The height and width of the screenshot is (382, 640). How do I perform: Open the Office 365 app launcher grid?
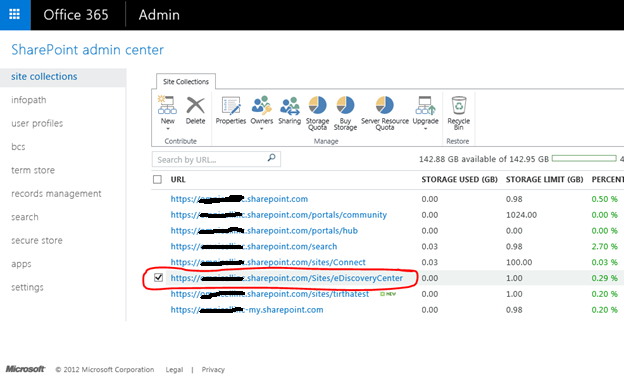tap(15, 15)
